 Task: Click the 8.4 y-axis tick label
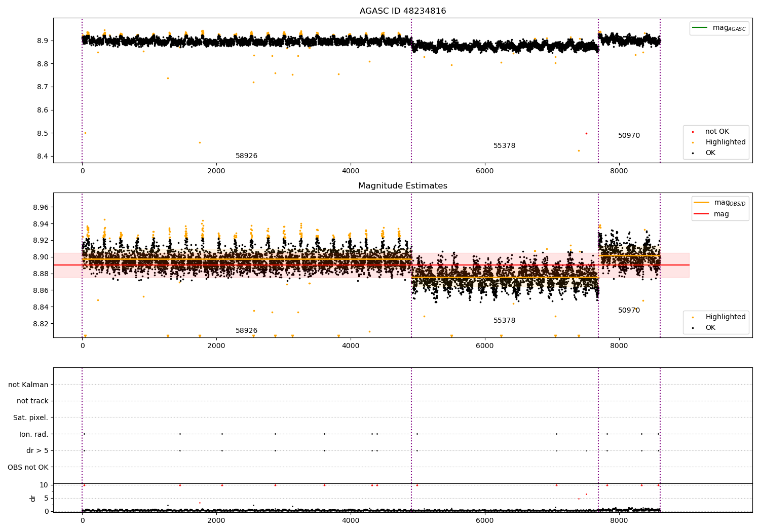(43, 156)
